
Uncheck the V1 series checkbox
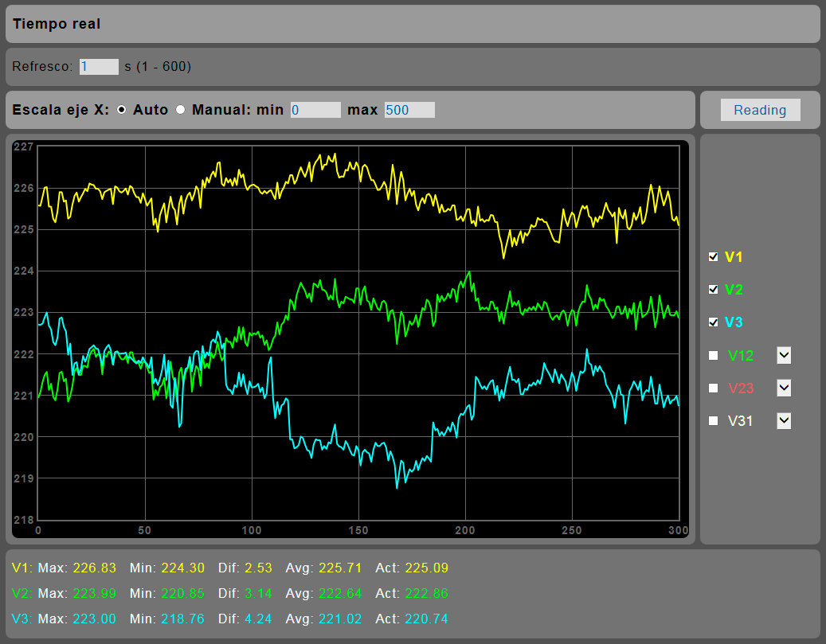713,257
